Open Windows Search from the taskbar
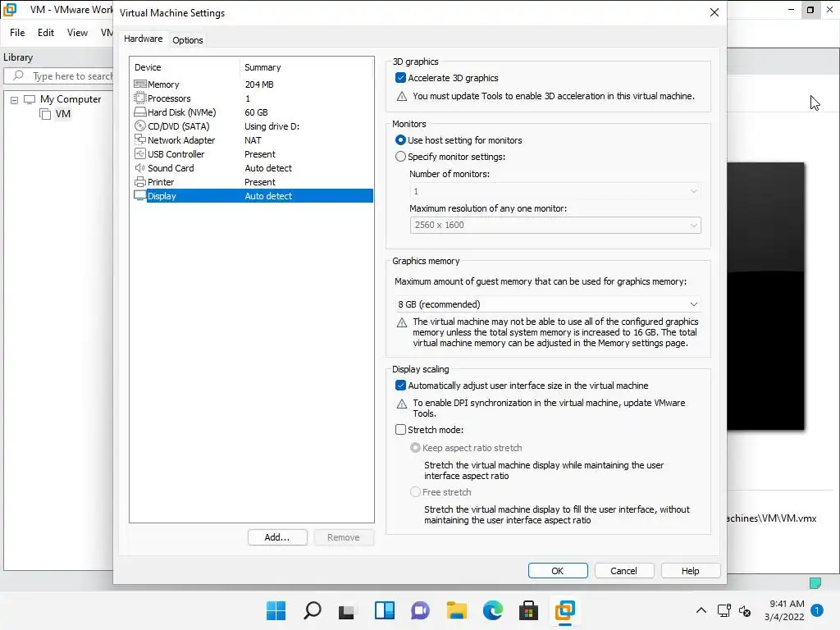840x630 pixels. pos(313,610)
